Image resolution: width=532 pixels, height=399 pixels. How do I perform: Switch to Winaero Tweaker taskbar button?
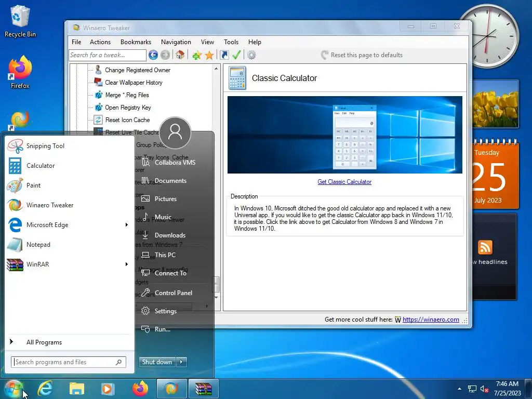pyautogui.click(x=171, y=389)
